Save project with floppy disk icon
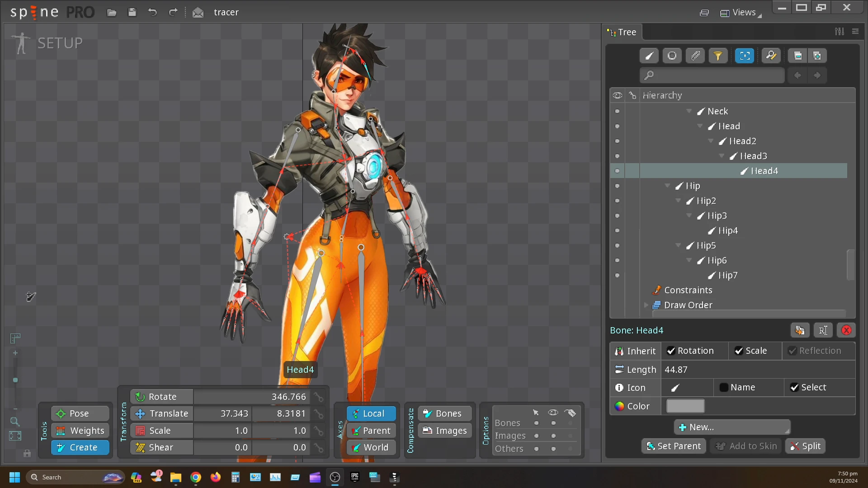 (132, 12)
